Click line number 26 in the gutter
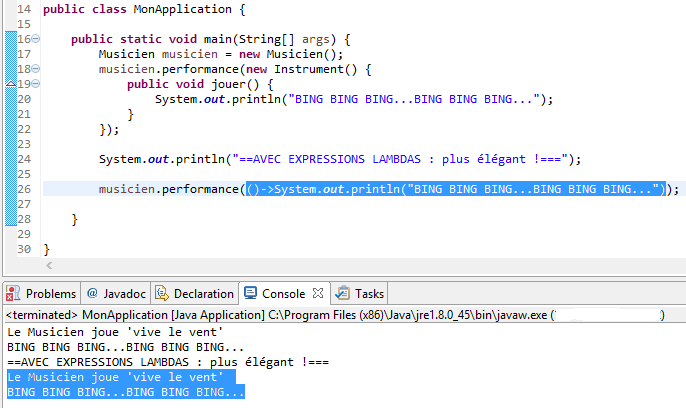The height and width of the screenshot is (408, 686). [24, 189]
